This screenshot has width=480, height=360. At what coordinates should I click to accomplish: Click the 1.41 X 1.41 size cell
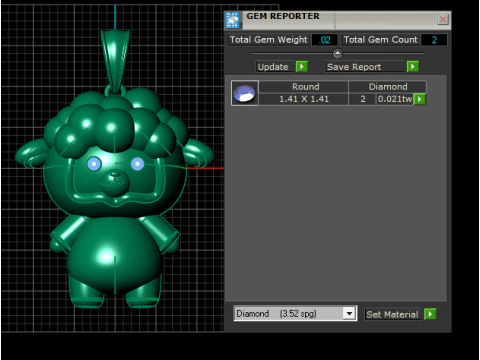[x=304, y=99]
